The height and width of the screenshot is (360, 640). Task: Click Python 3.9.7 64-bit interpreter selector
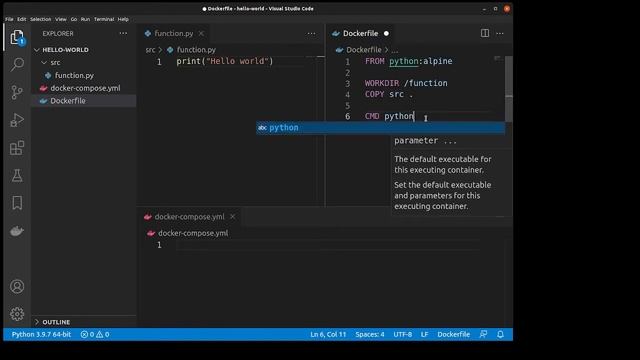click(41, 334)
